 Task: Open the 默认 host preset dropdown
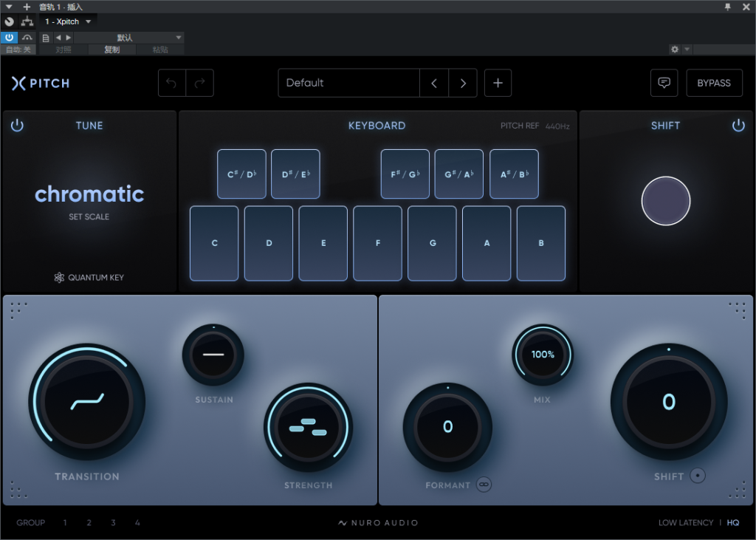pos(129,38)
